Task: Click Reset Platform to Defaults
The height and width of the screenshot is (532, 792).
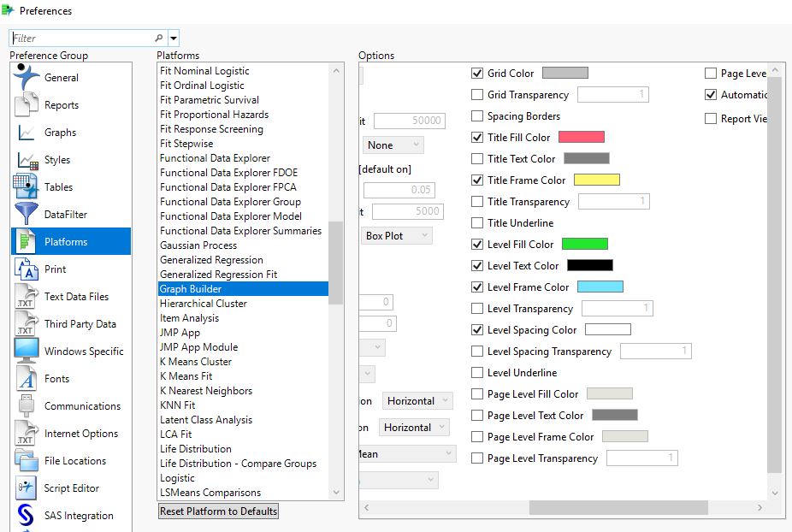Action: tap(218, 511)
